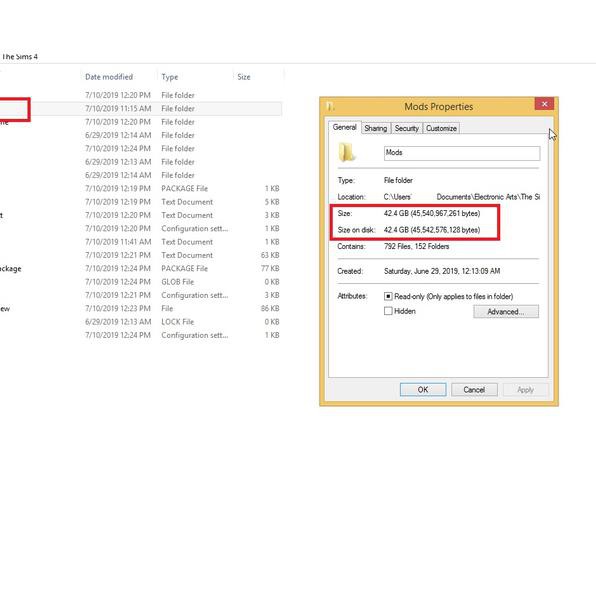Click the Mods folder name field

[462, 153]
